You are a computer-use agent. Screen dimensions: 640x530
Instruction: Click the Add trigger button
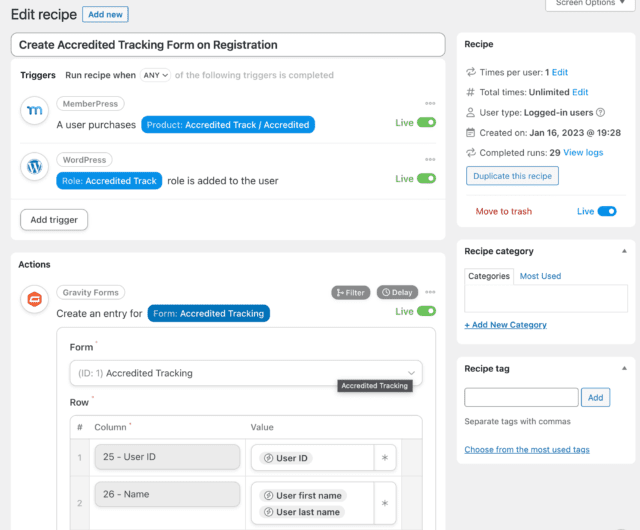tap(54, 219)
